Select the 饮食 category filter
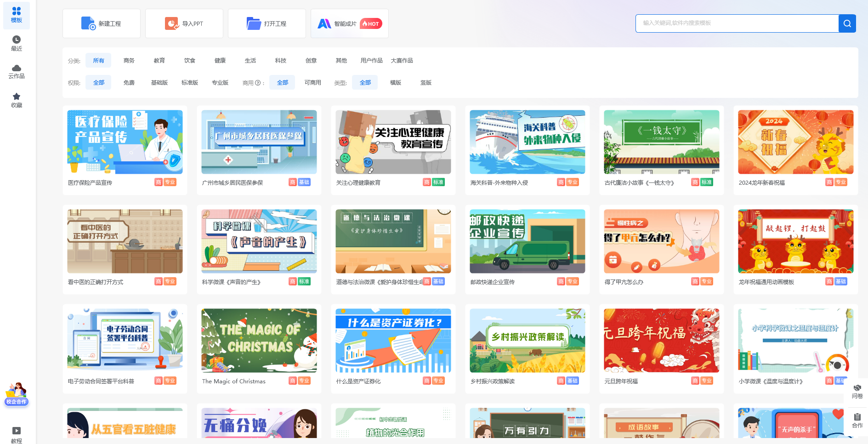This screenshot has width=868, height=444. pos(189,61)
